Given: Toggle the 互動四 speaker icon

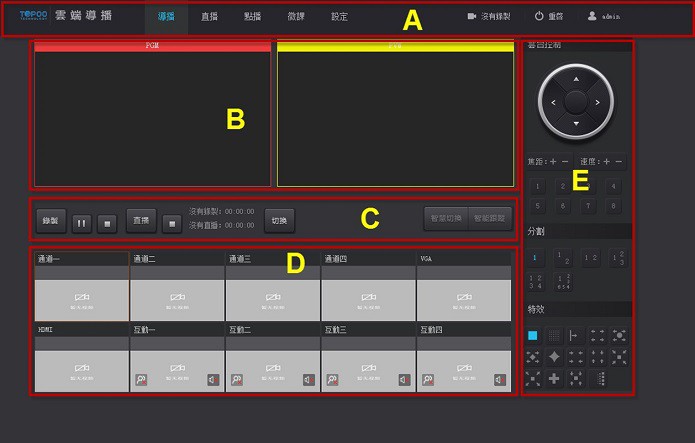Looking at the screenshot, I should pos(499,379).
